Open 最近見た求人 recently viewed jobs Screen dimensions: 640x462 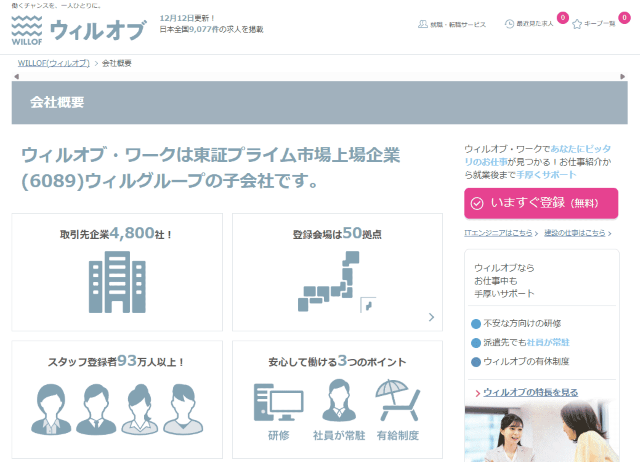tap(529, 24)
